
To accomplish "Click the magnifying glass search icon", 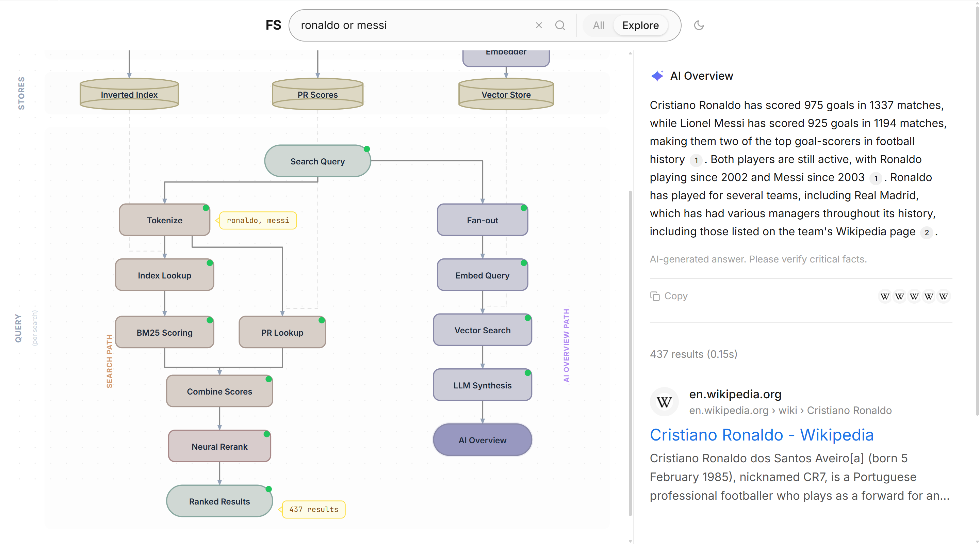I will pyautogui.click(x=560, y=25).
